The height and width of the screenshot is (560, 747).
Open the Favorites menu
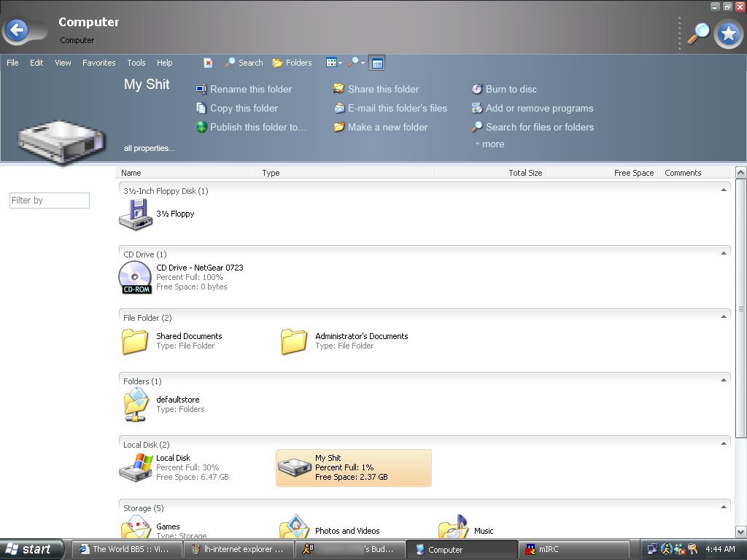coord(98,63)
